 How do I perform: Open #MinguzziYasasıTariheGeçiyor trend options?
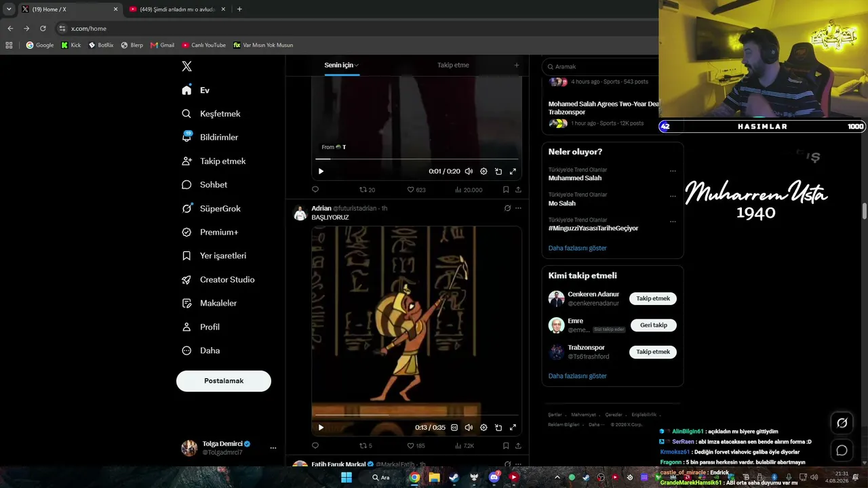tap(673, 221)
